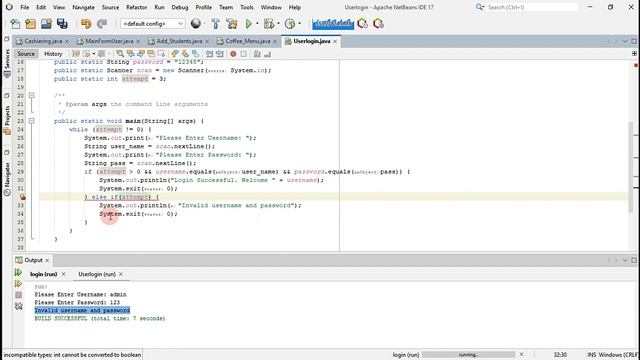This screenshot has height=360, width=640.
Task: Click the Uncomment icon in editor toolbar
Action: [267, 54]
